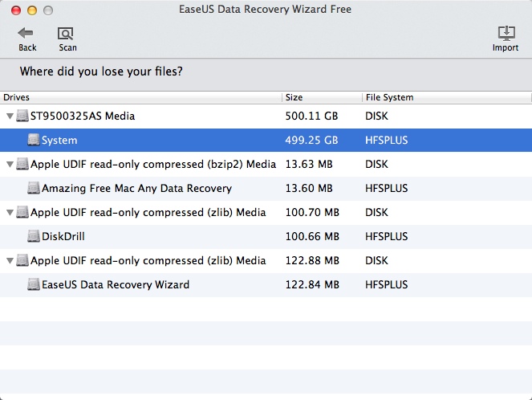The width and height of the screenshot is (532, 400).
Task: Minimize the window with the yellow button
Action: coord(32,10)
